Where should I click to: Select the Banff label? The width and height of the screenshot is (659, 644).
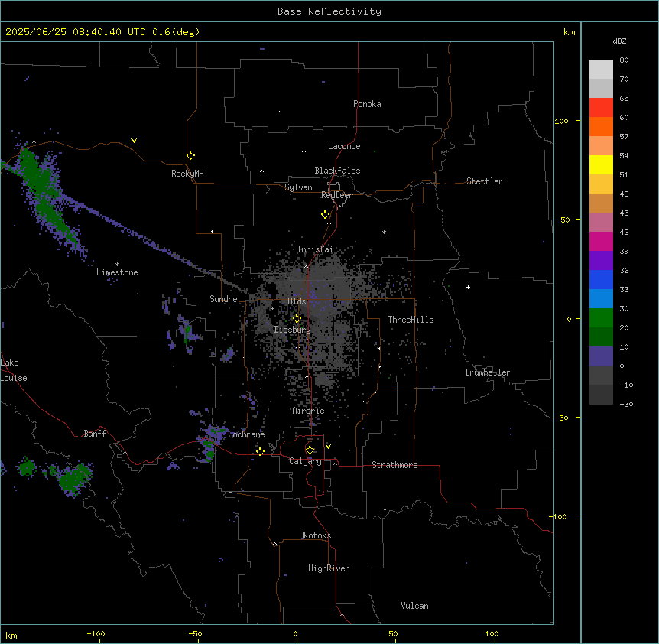coord(95,434)
